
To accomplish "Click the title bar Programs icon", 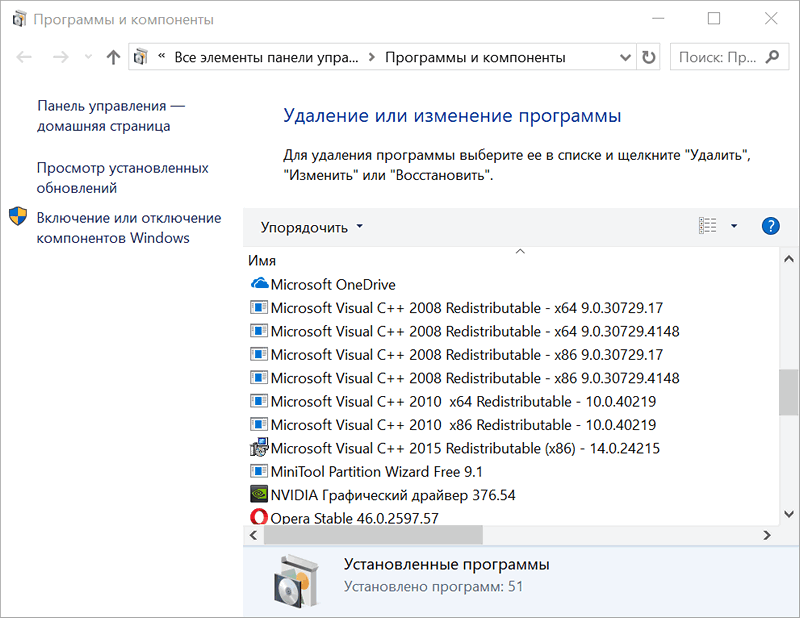I will tap(19, 19).
